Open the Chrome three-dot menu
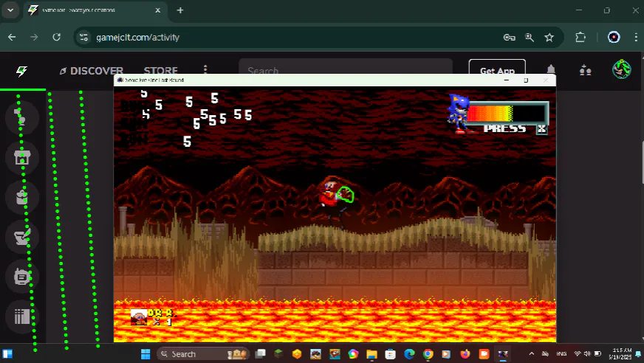The width and height of the screenshot is (644, 363). click(x=636, y=38)
